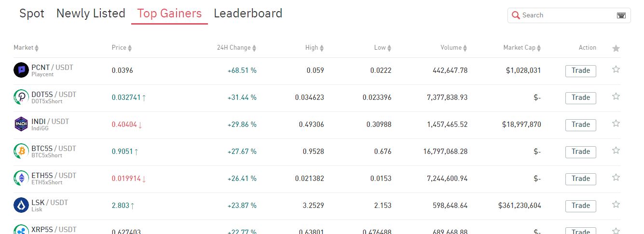Click Trade button for DOT5S / USDT
644x234 pixels.
(x=581, y=98)
